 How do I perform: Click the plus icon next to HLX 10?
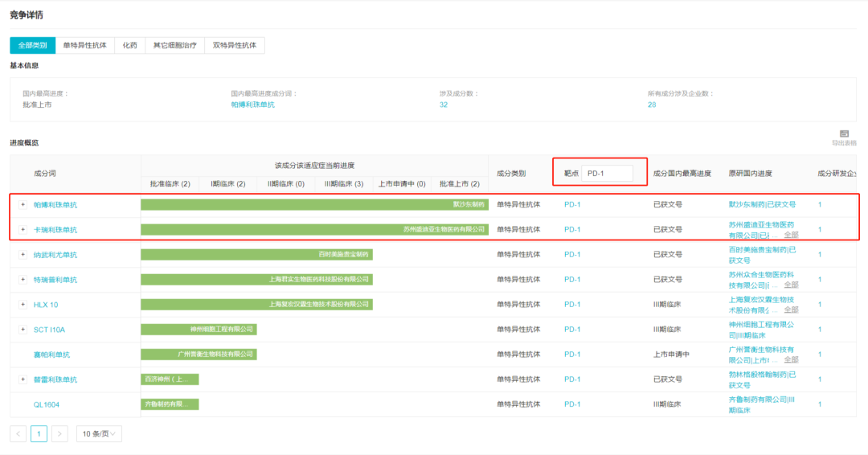tap(23, 305)
